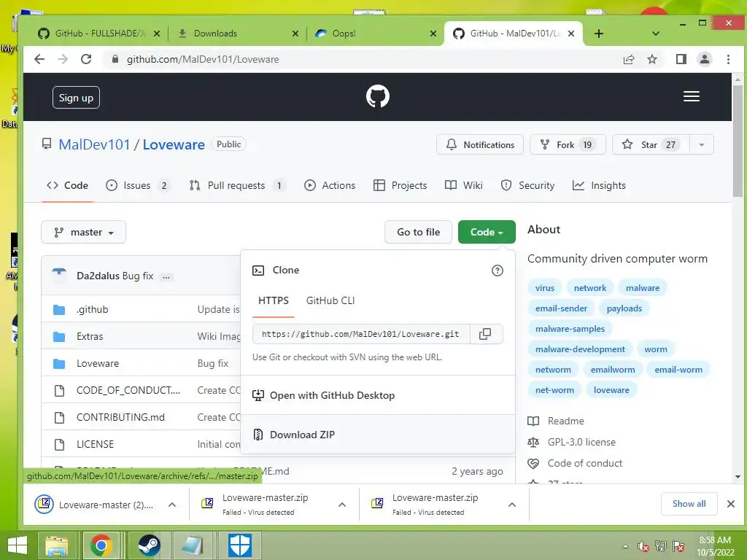Close the downloads bar with X
The width and height of the screenshot is (747, 560).
730,504
